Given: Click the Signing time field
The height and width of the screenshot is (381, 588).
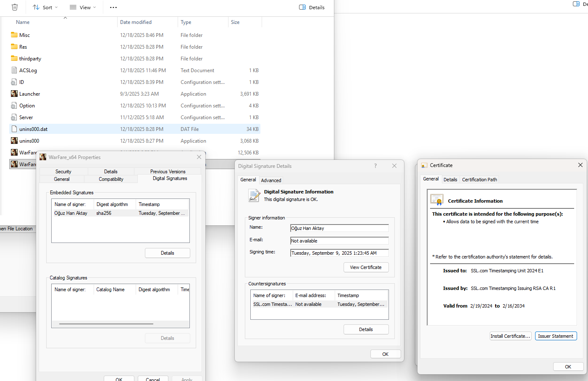Looking at the screenshot, I should pyautogui.click(x=339, y=253).
